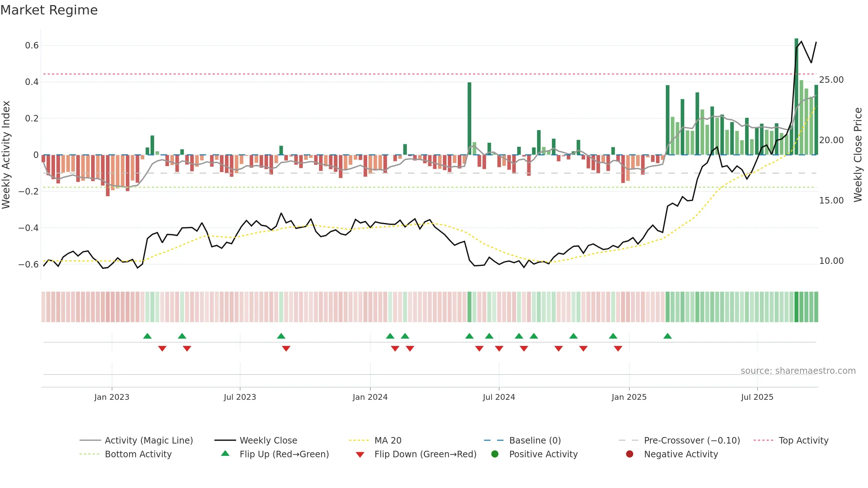Click the 10.00 price axis label
This screenshot has height=488, width=868.
point(831,261)
